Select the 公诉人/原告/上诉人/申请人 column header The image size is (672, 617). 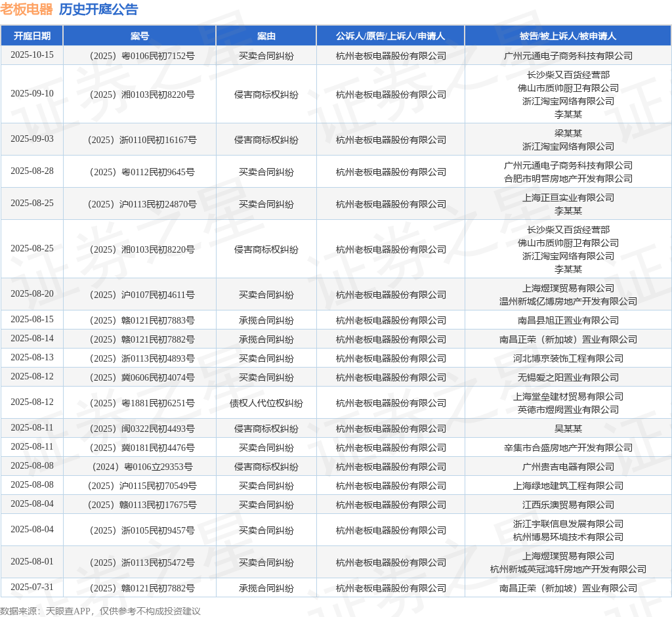pos(390,36)
